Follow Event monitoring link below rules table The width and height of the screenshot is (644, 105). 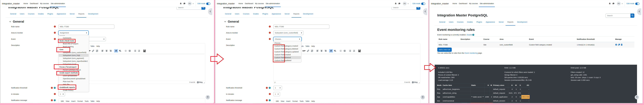point(471,53)
